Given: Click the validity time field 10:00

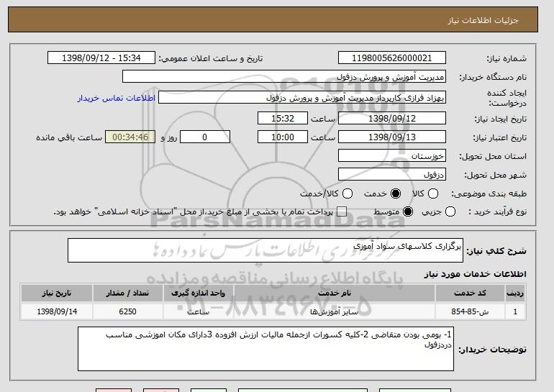Looking at the screenshot, I should click(x=283, y=137).
